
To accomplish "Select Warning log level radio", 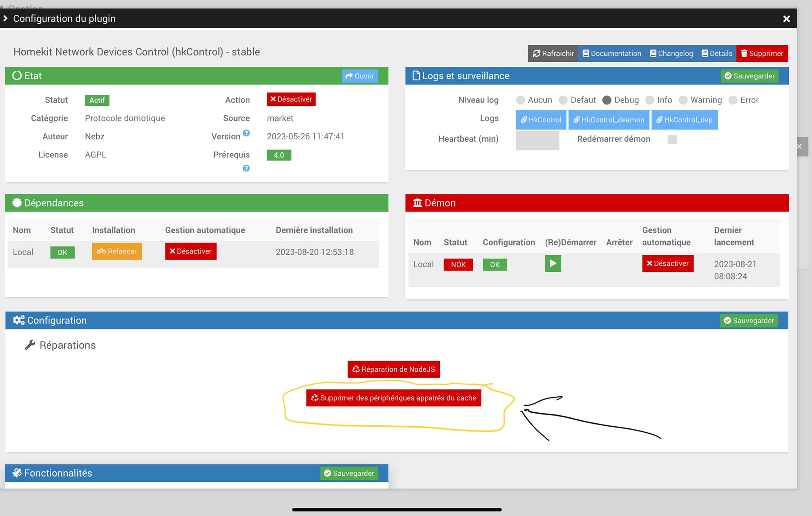I will 683,100.
